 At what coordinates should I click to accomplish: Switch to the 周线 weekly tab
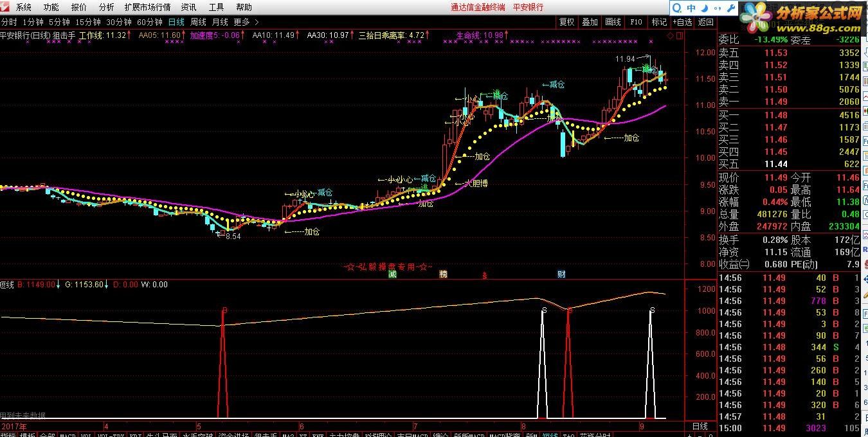(198, 22)
